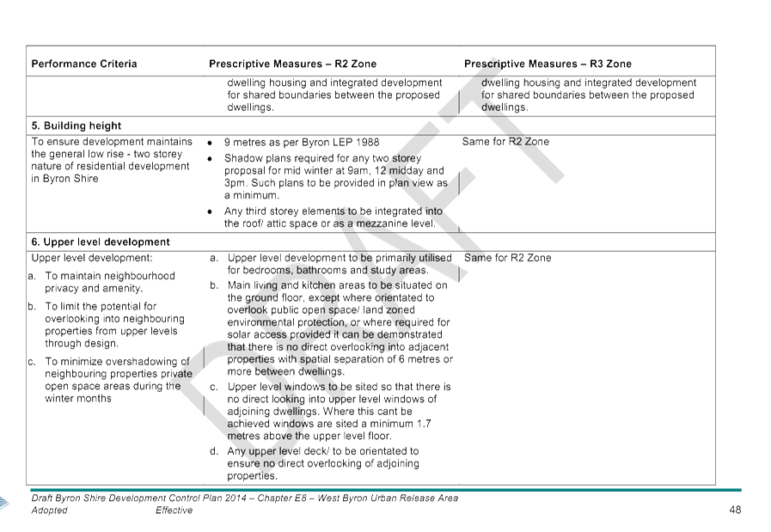Viewport: 771px width, 532px height.
Task: Select measure "Any upper level deck" paragraph
Action: (323, 463)
